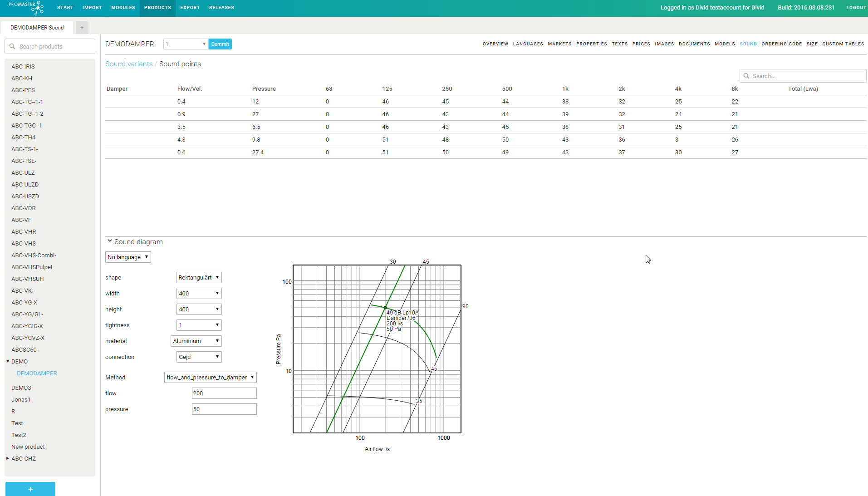Click the LOGOUT link
Image resolution: width=868 pixels, height=496 pixels.
[x=856, y=8]
